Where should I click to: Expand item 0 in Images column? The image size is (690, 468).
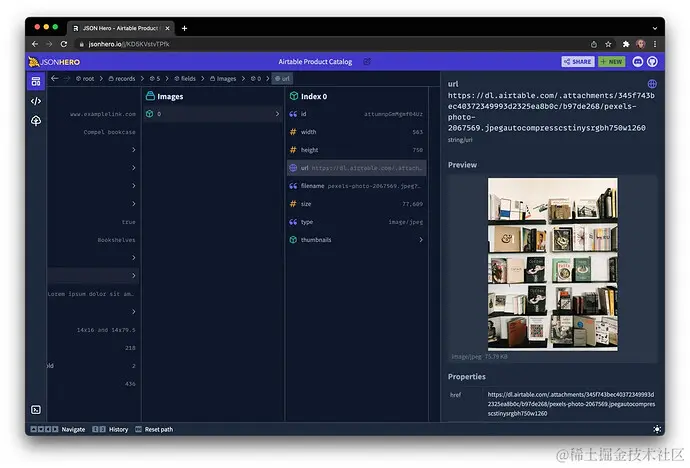213,114
